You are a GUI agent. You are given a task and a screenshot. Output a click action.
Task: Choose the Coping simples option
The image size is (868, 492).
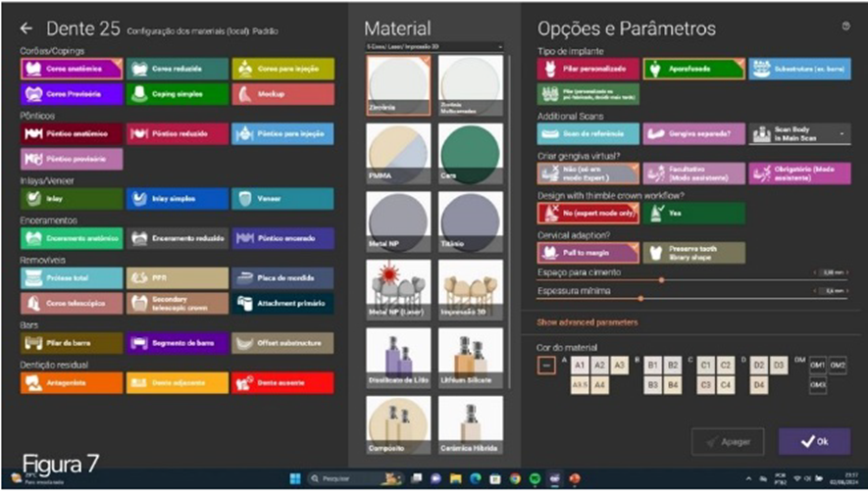point(177,94)
